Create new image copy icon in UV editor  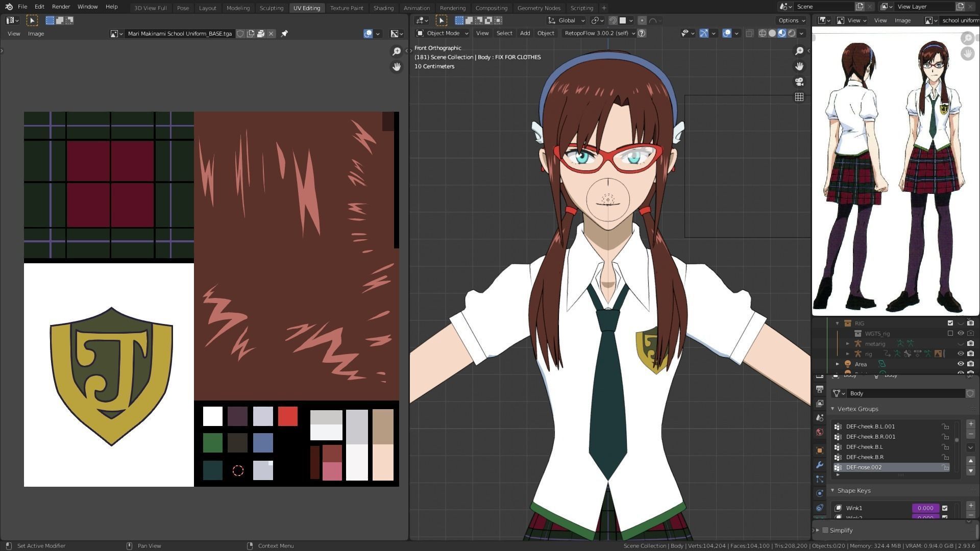pyautogui.click(x=251, y=34)
